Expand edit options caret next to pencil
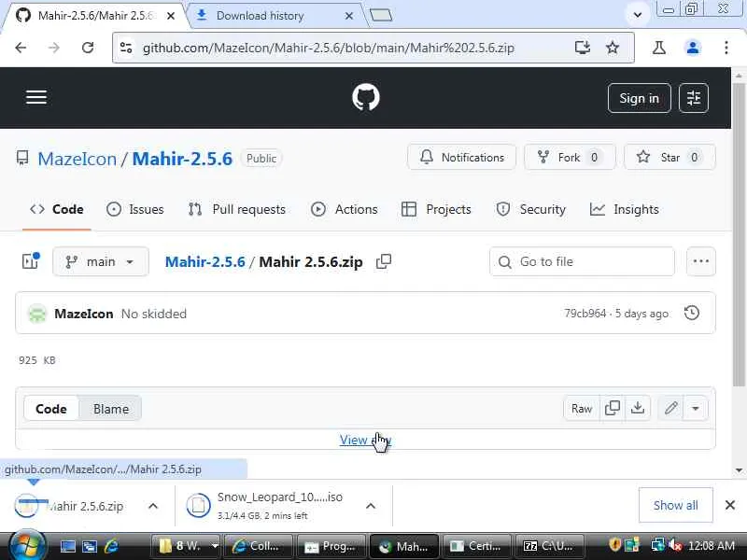Viewport: 747px width, 560px height. tap(696, 408)
